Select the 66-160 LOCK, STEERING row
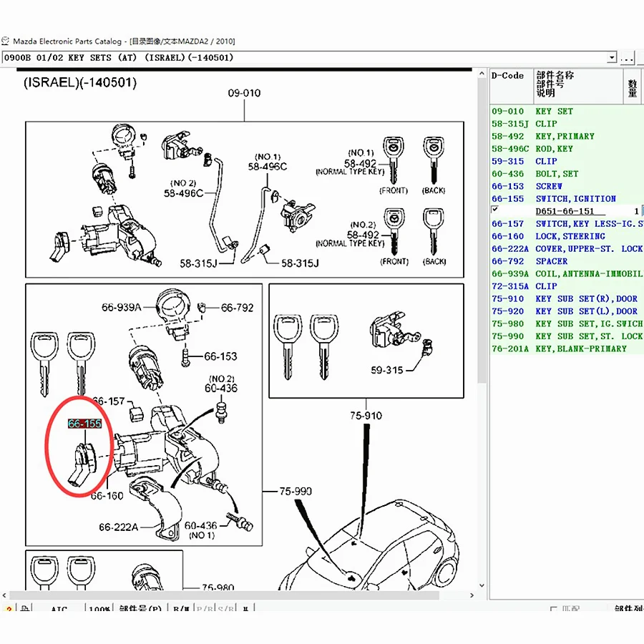 (567, 236)
